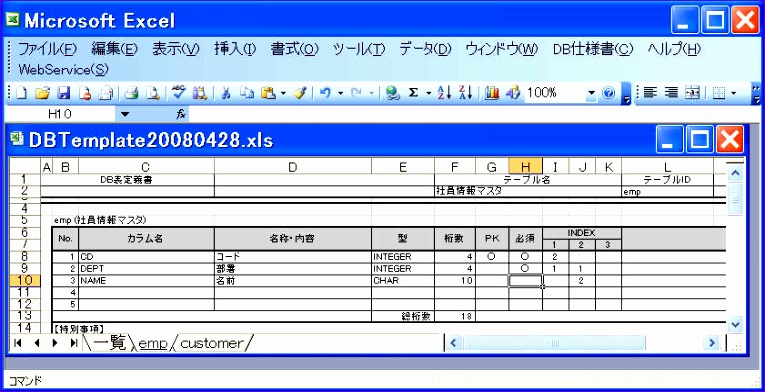The image size is (765, 392).
Task: Switch to the customer sheet tab
Action: tap(211, 343)
